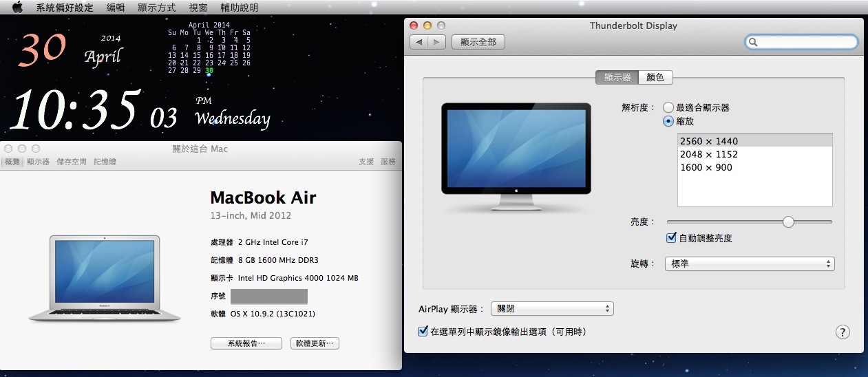Click the 8 GB 1600 MHz DDR3 memory text
The height and width of the screenshot is (377, 868).
278,260
